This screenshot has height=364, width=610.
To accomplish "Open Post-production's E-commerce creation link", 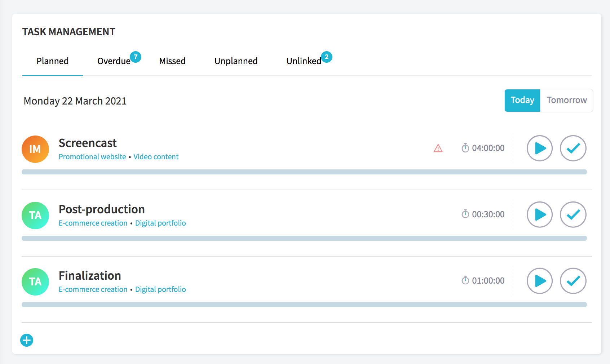I will tap(93, 223).
